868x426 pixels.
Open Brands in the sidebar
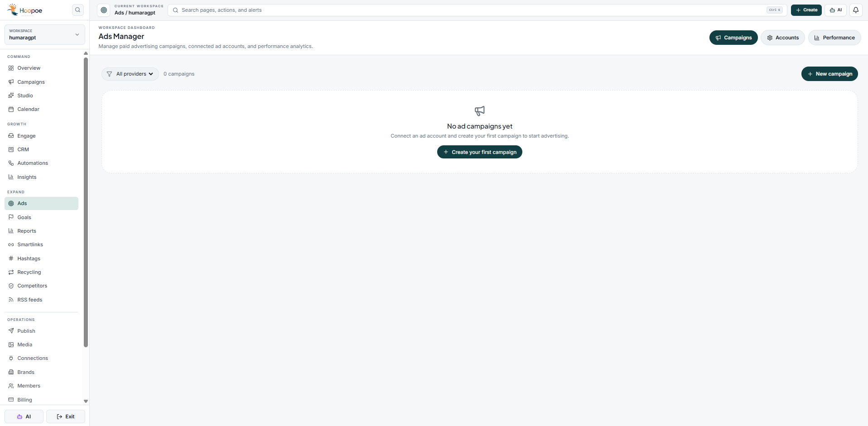click(x=41, y=372)
